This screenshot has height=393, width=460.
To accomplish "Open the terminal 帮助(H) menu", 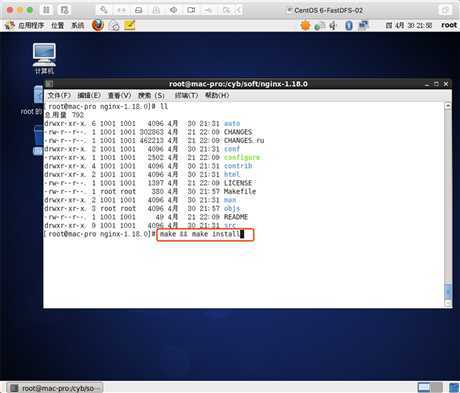I will pyautogui.click(x=217, y=95).
